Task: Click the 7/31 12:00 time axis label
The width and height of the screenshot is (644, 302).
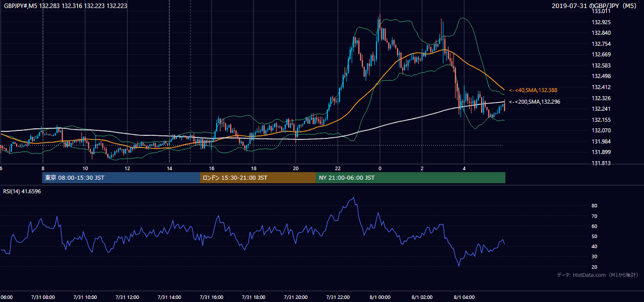Action: 127,297
